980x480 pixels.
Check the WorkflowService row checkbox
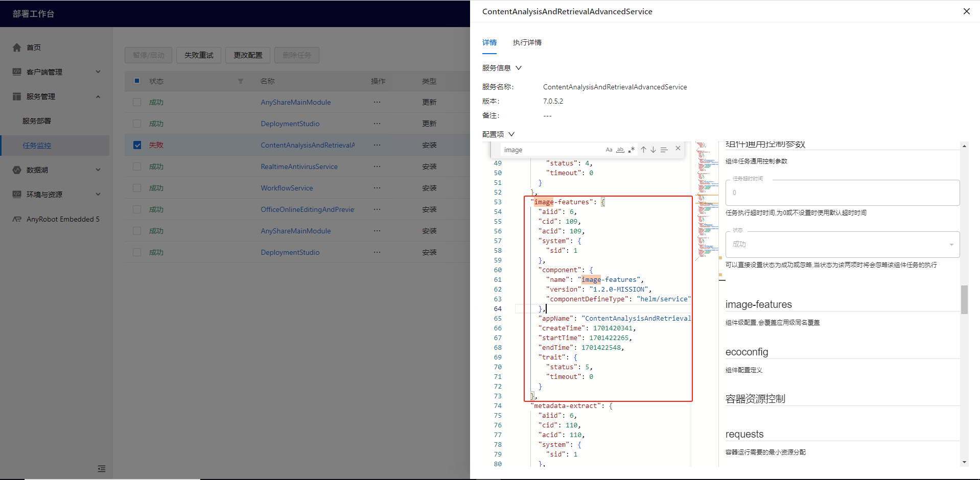click(x=137, y=188)
